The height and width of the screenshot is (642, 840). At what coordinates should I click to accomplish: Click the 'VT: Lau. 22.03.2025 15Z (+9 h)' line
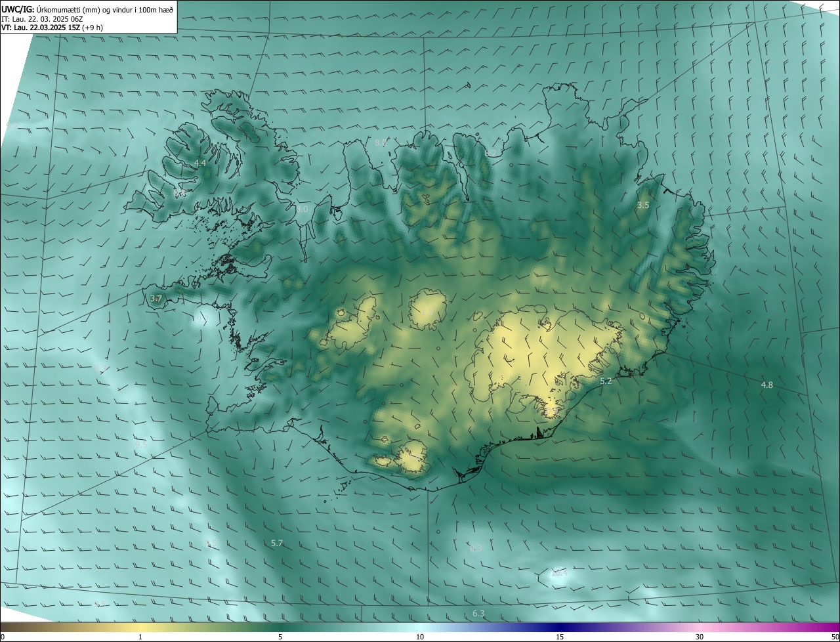point(52,28)
